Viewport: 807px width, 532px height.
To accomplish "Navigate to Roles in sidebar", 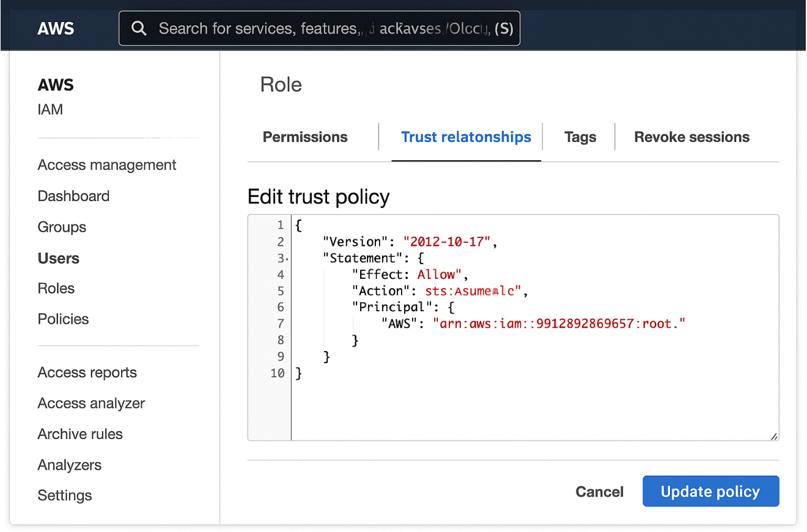I will pos(56,289).
